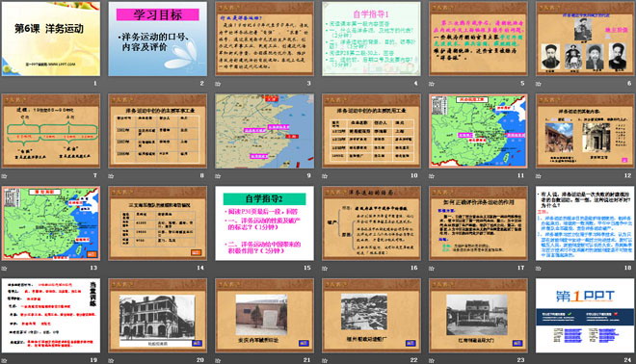Click animation star icon under slide 13

[x=4, y=268]
